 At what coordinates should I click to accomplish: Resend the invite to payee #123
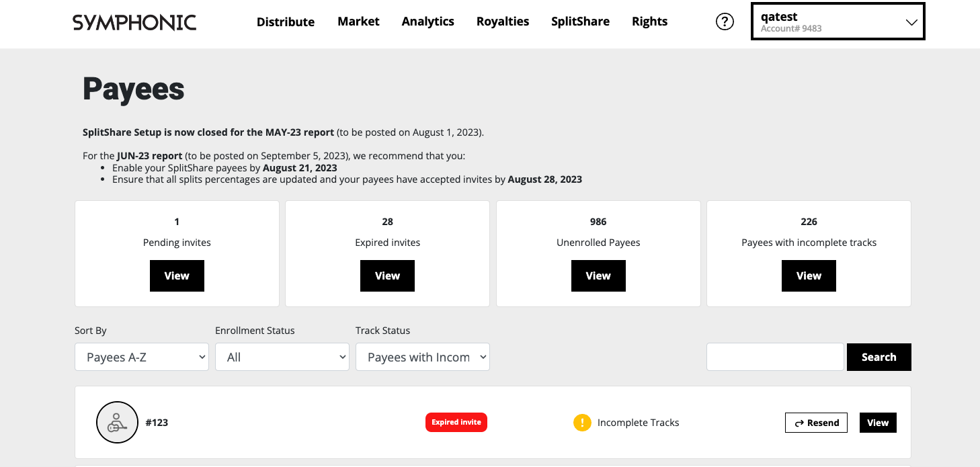[816, 423]
